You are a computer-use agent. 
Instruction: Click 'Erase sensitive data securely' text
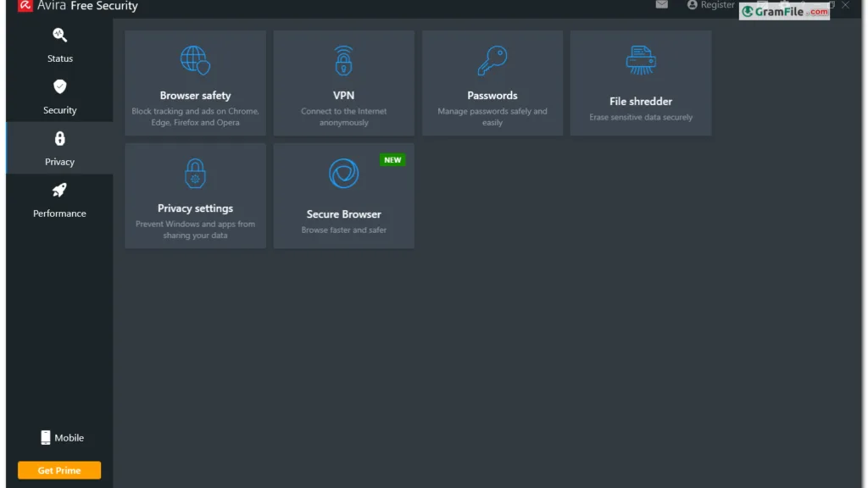tap(641, 117)
